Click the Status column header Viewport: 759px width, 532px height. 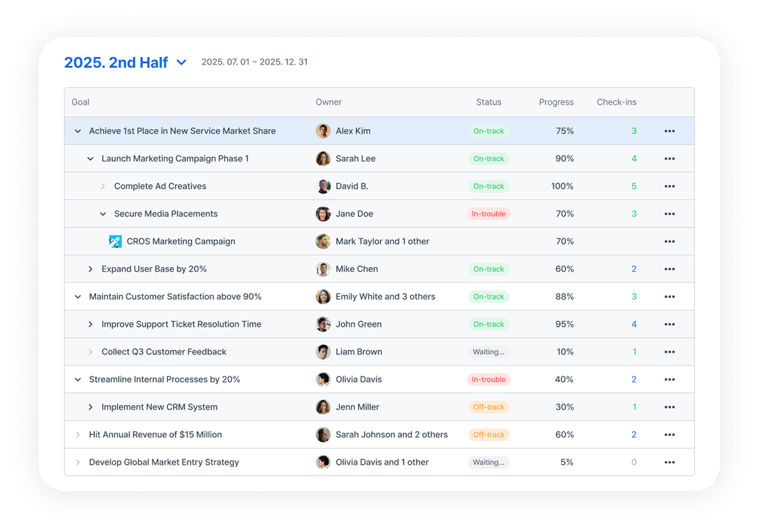488,102
